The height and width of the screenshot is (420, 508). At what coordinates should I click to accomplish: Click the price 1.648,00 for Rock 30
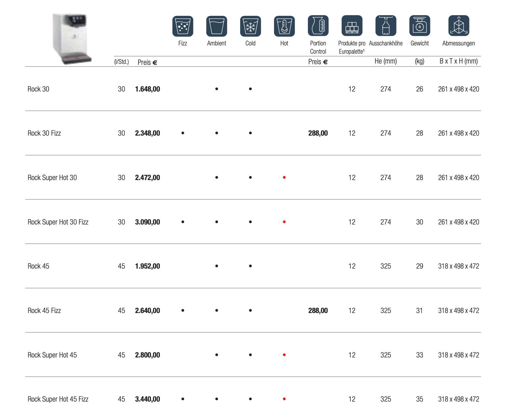pyautogui.click(x=147, y=89)
